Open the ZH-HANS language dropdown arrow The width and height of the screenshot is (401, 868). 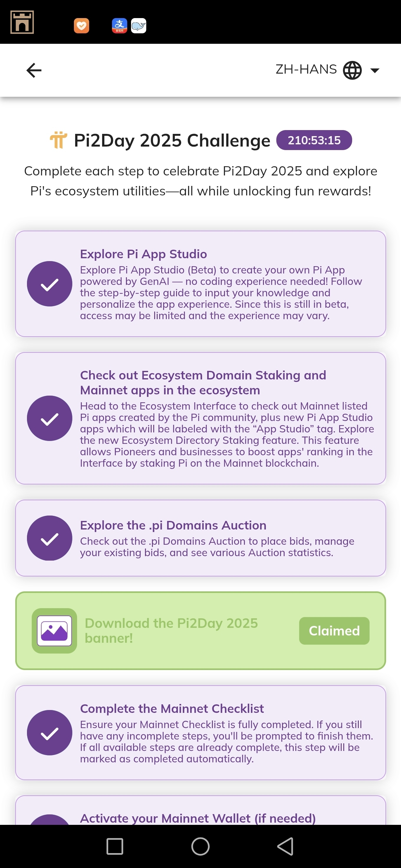tap(375, 70)
